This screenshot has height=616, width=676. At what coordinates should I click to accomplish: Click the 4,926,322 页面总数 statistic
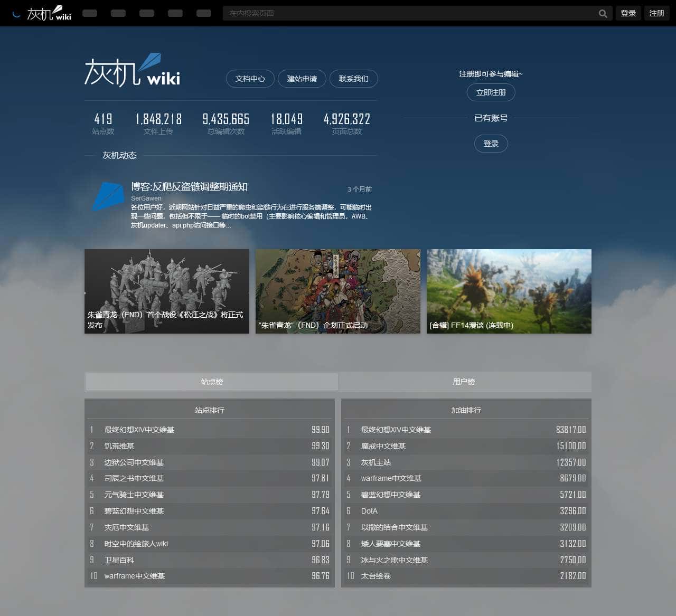(x=347, y=124)
